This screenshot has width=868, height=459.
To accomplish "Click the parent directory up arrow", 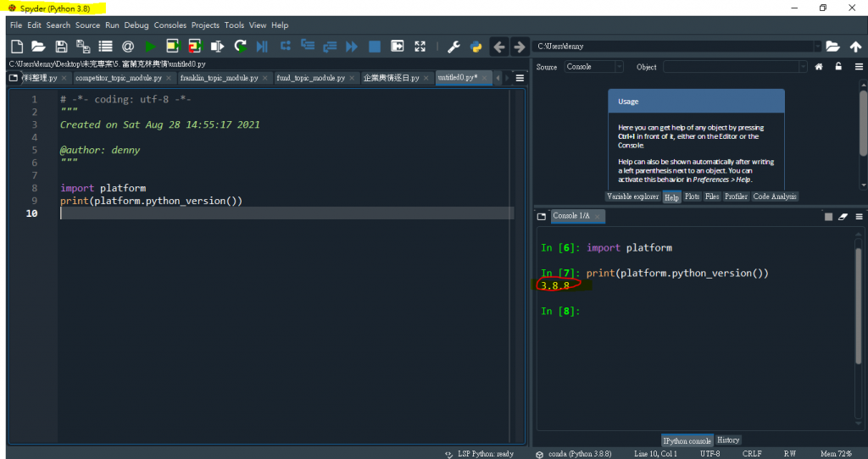I will point(855,47).
